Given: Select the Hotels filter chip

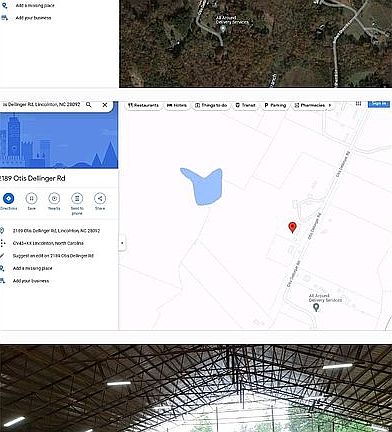Looking at the screenshot, I should (x=177, y=105).
